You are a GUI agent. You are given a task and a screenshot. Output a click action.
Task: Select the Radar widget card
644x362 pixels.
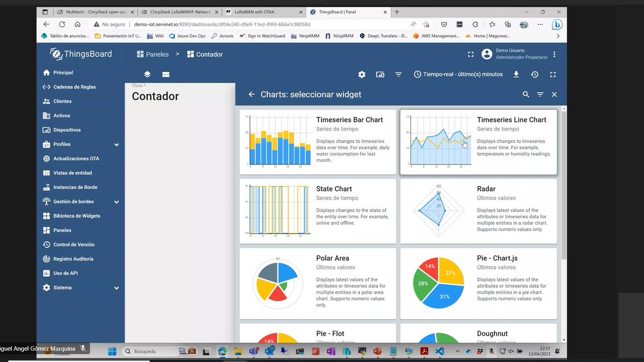[x=479, y=211]
